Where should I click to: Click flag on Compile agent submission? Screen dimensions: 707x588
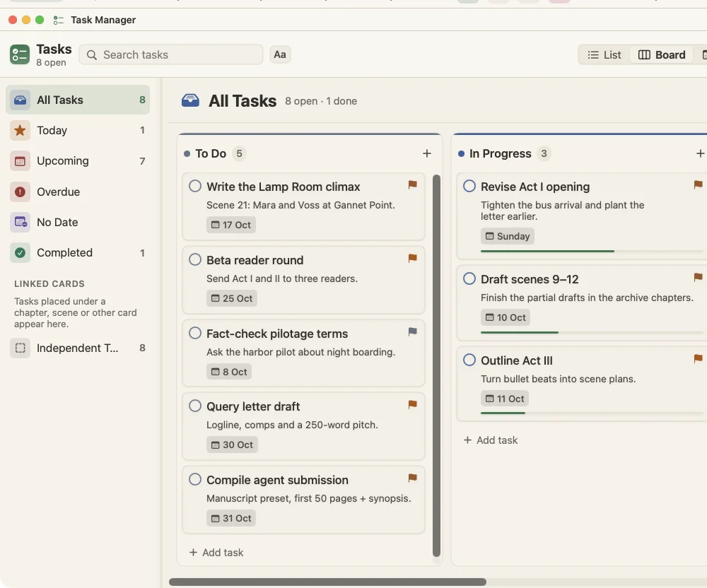pyautogui.click(x=413, y=478)
